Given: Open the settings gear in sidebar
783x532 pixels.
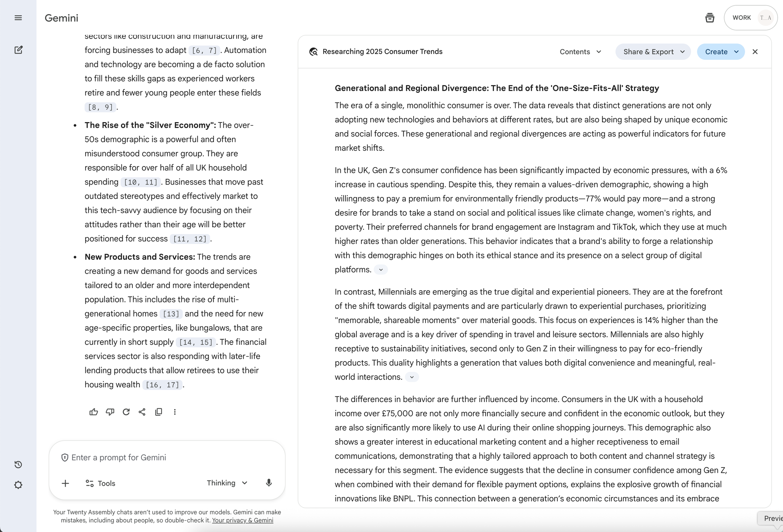Looking at the screenshot, I should 18,485.
